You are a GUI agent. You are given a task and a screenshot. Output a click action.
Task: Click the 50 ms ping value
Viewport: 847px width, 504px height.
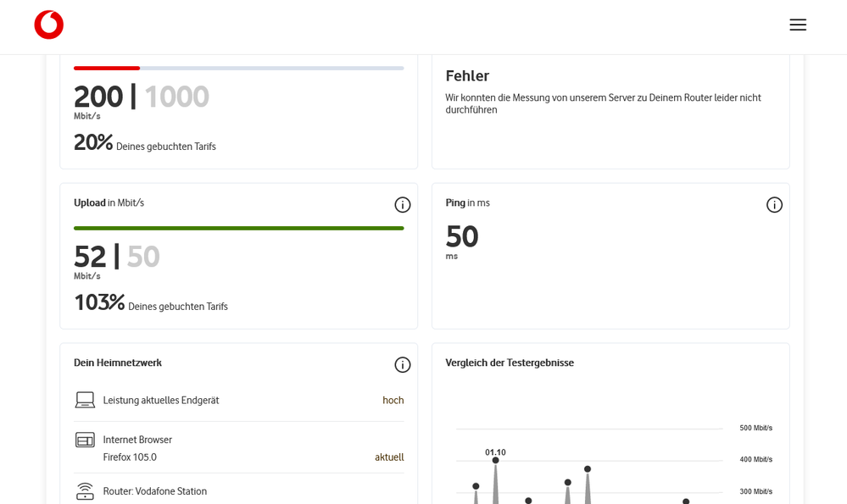462,236
